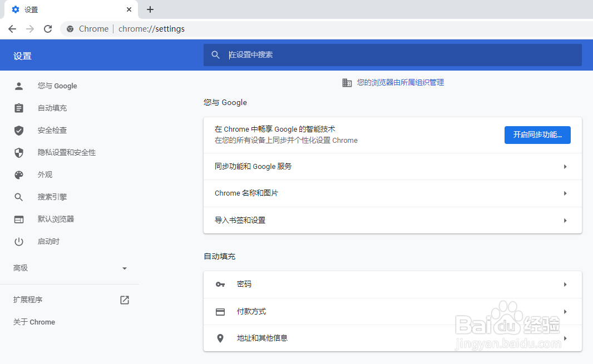The width and height of the screenshot is (593, 364).
Task: Expand the 高级 section arrow
Action: 125,268
